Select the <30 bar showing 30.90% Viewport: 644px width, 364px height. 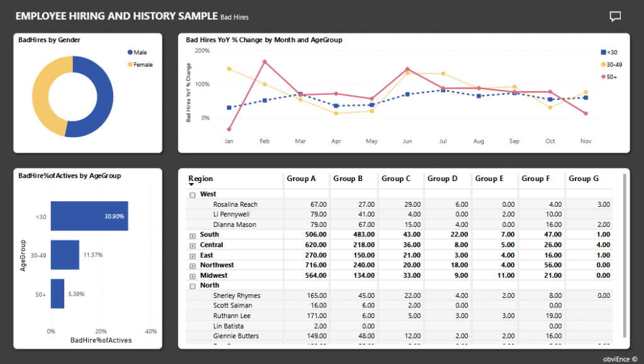click(89, 216)
